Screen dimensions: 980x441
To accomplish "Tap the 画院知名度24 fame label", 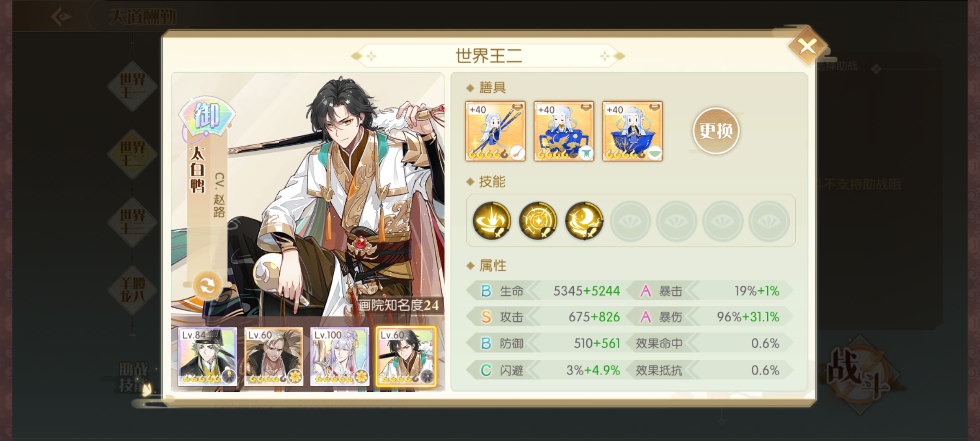I will 399,305.
